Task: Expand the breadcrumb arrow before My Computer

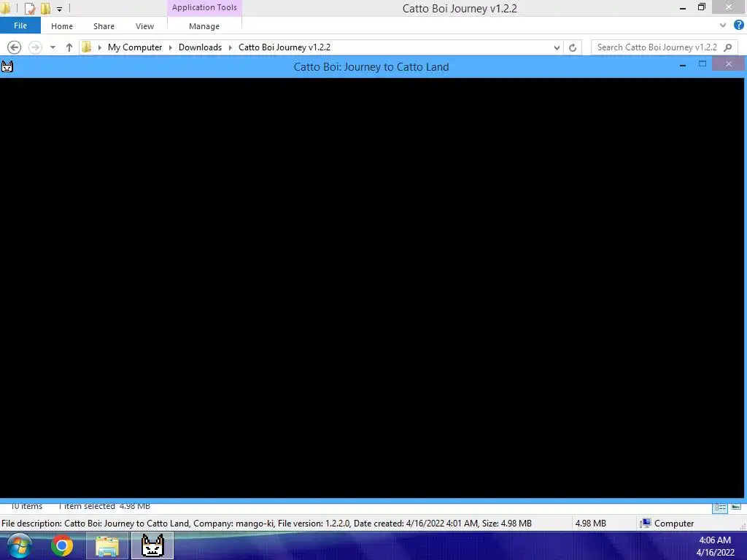Action: [x=99, y=47]
